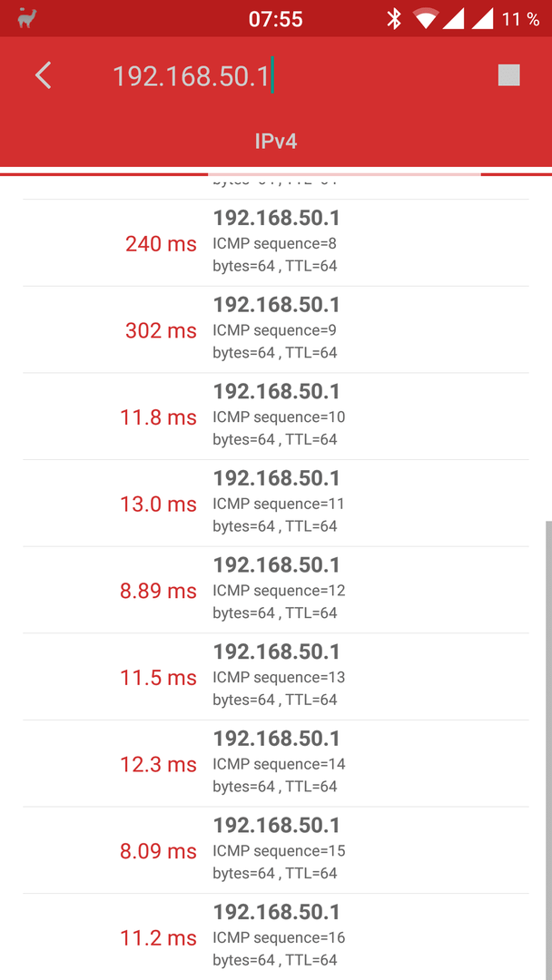Tap the 8.89 ms latency value
Viewport: 552px width, 980px height.
pos(158,591)
